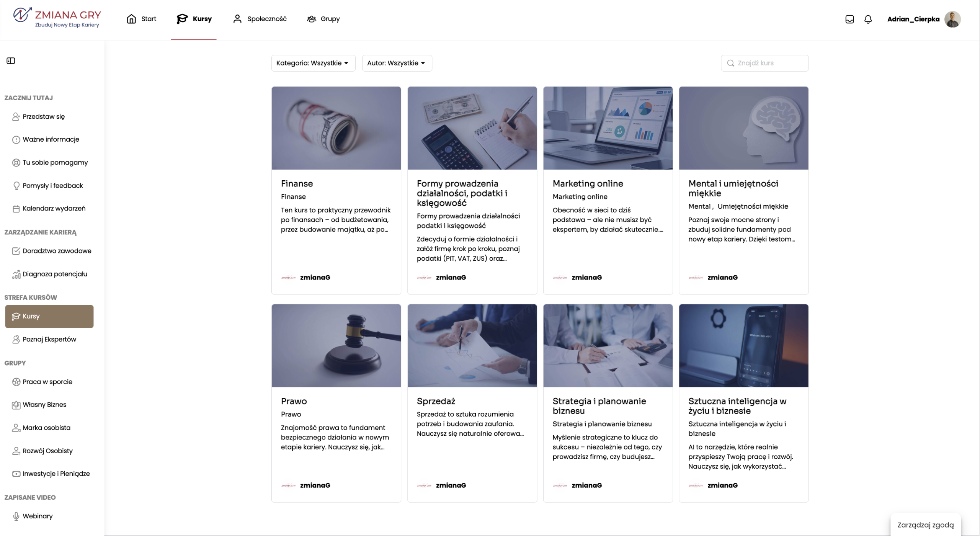Open the inbox messages icon

pos(849,19)
